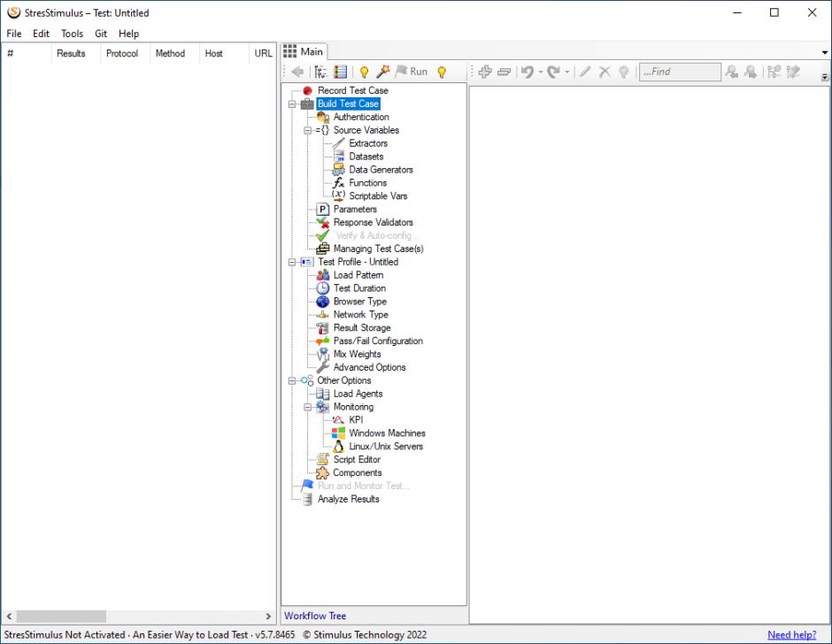The image size is (832, 644).
Task: Click the Parameters P icon
Action: [322, 209]
